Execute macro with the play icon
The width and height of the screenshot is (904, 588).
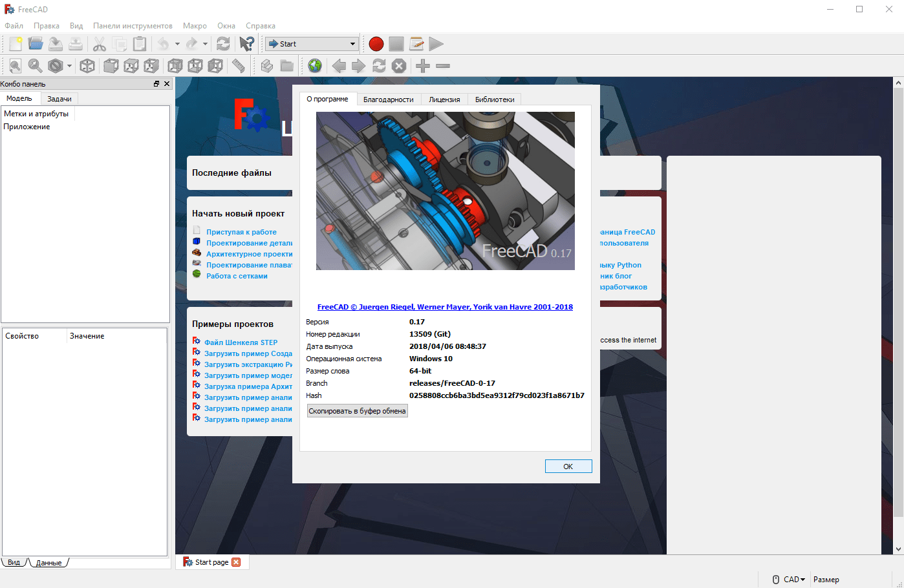pos(436,44)
